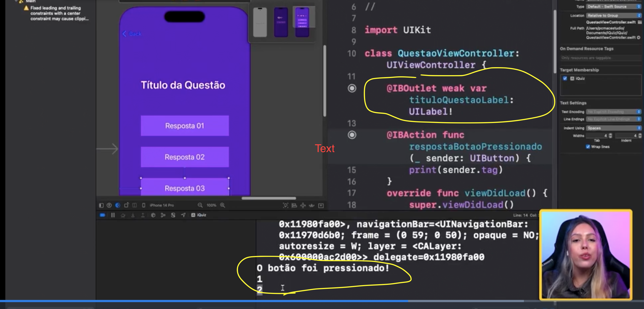Reveal full path in Finder arrow icon
644x309 pixels.
pyautogui.click(x=639, y=37)
